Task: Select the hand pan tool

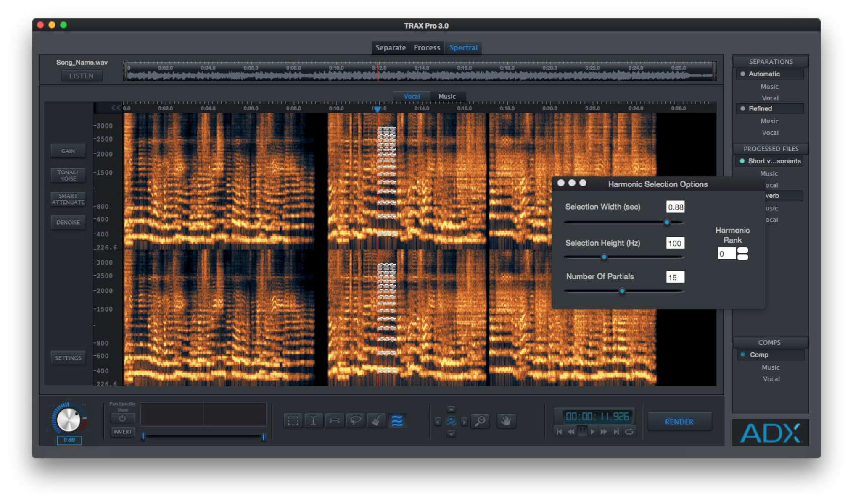Action: 506,421
